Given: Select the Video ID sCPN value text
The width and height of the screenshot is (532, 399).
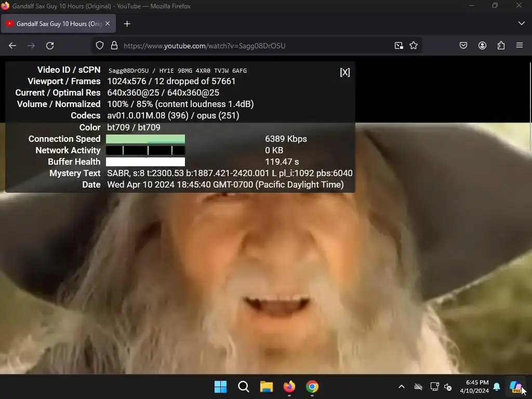Looking at the screenshot, I should point(178,71).
